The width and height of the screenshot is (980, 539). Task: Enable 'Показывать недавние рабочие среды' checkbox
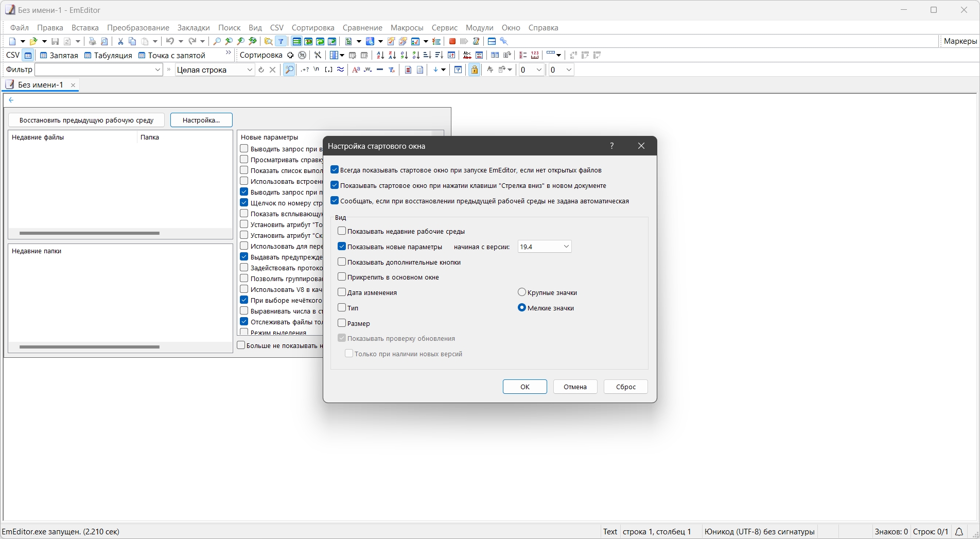(x=342, y=231)
